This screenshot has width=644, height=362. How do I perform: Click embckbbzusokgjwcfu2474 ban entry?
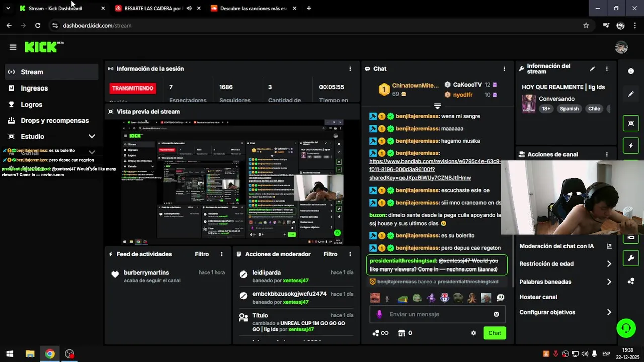tap(289, 294)
